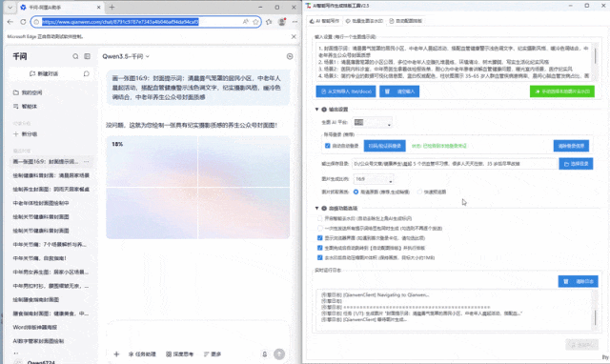Start new conversation 新建对话
This screenshot has width=610, height=364.
44,73
